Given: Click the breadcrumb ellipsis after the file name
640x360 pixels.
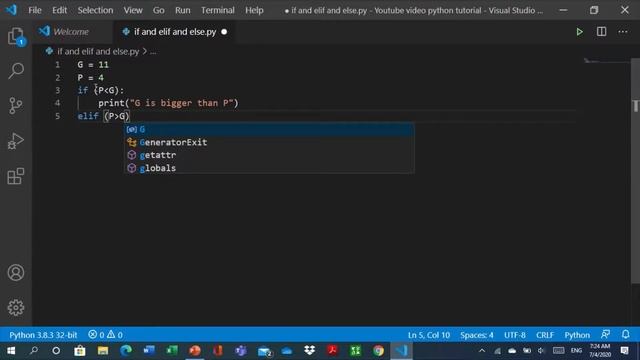Looking at the screenshot, I should tap(153, 52).
